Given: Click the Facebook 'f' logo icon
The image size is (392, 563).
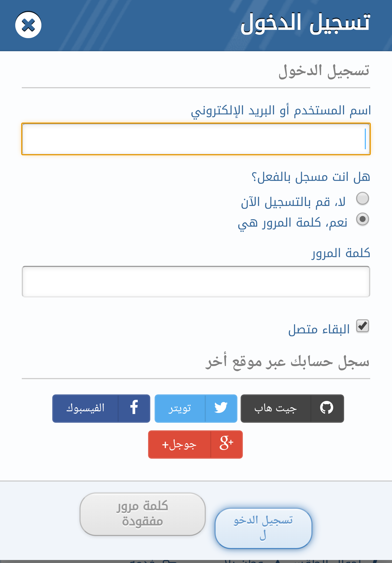Looking at the screenshot, I should [x=134, y=408].
